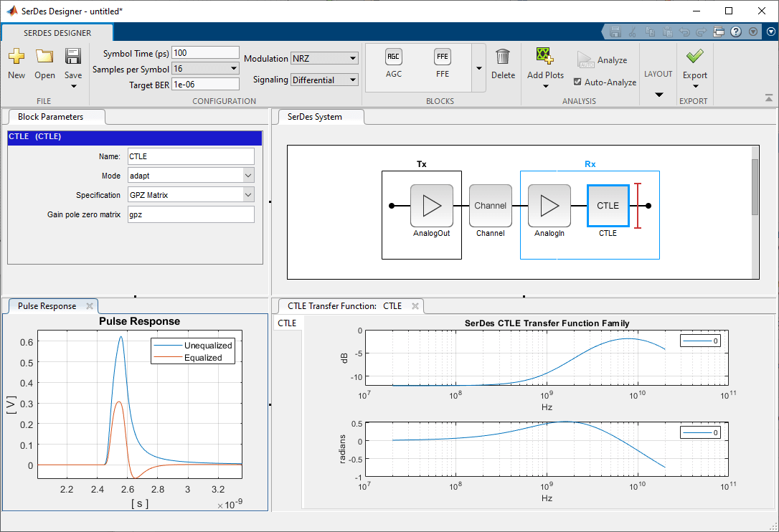Viewport: 779px width, 532px height.
Task: Click the Export checkmark icon
Action: point(694,56)
